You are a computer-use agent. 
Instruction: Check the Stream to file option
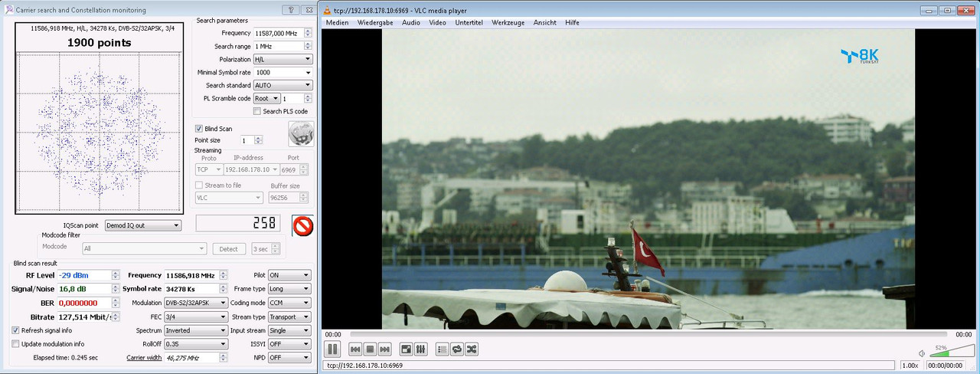pos(199,185)
